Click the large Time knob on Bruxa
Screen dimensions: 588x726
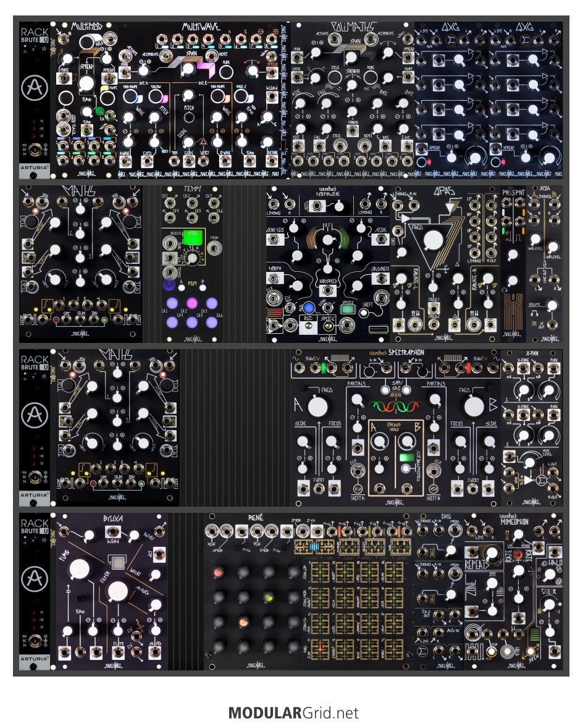pyautogui.click(x=80, y=570)
